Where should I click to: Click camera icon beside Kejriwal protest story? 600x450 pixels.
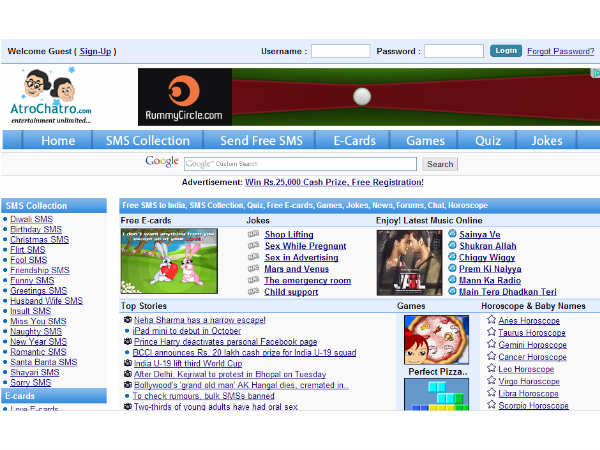point(128,373)
